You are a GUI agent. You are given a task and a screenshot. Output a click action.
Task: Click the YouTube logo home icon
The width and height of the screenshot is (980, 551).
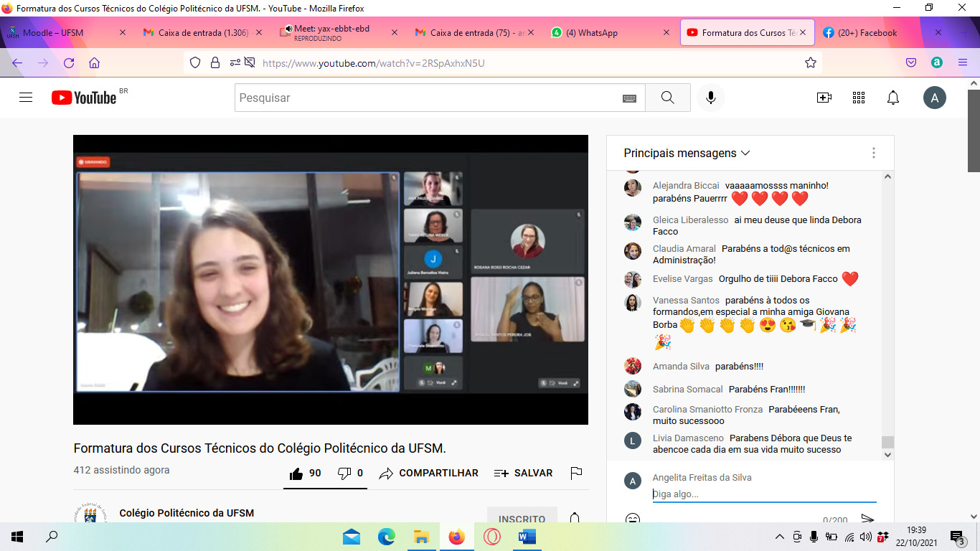[x=84, y=98]
